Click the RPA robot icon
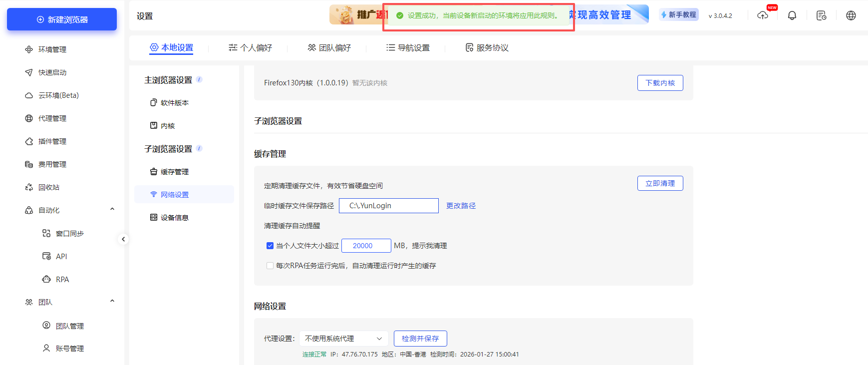The height and width of the screenshot is (365, 868). [46, 279]
